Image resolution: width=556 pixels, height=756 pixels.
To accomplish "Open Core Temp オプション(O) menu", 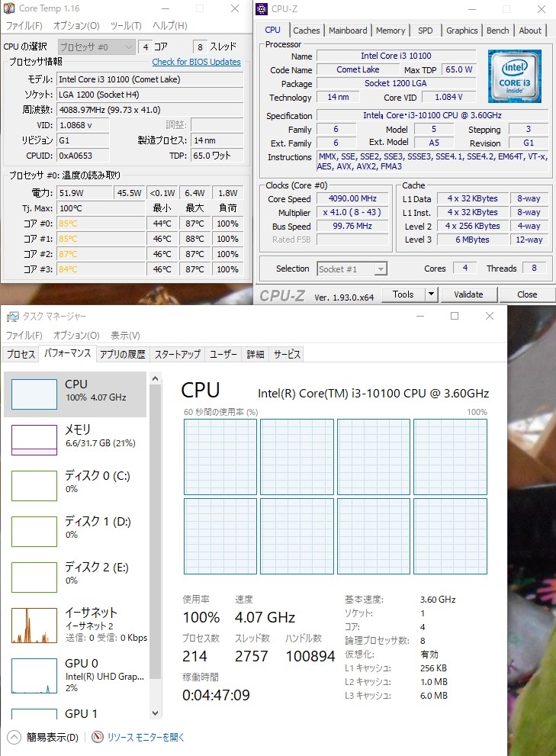I will [x=76, y=25].
